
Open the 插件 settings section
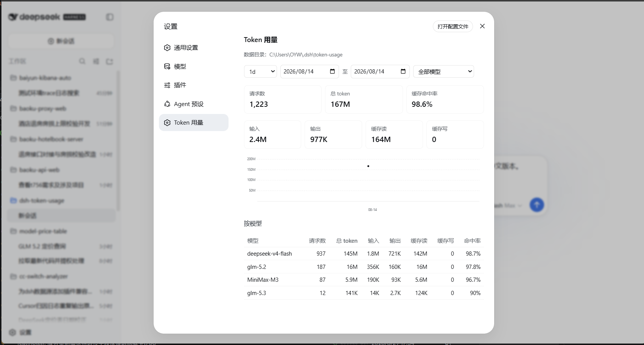click(x=193, y=85)
